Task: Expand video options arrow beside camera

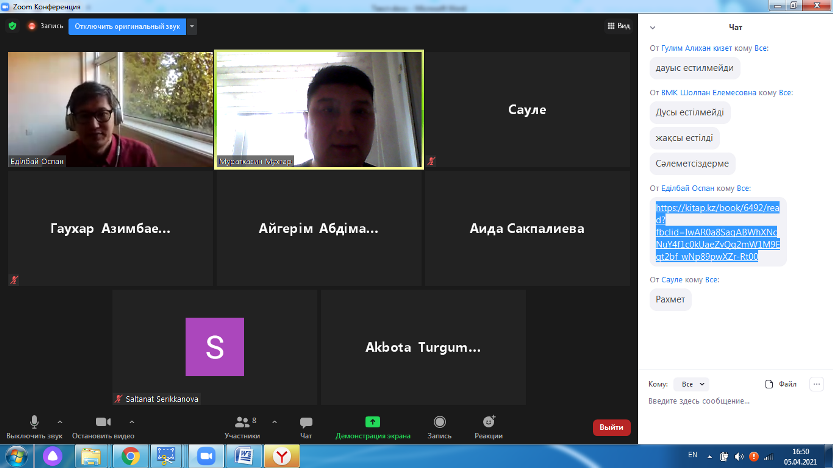Action: [x=129, y=421]
